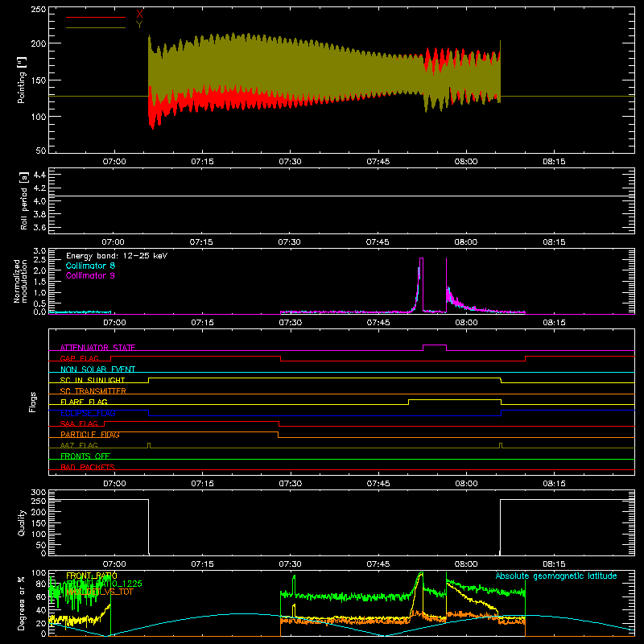Click the first AAZ_FLAG spike near 07:06
This screenshot has width=644, height=644.
coord(149,445)
